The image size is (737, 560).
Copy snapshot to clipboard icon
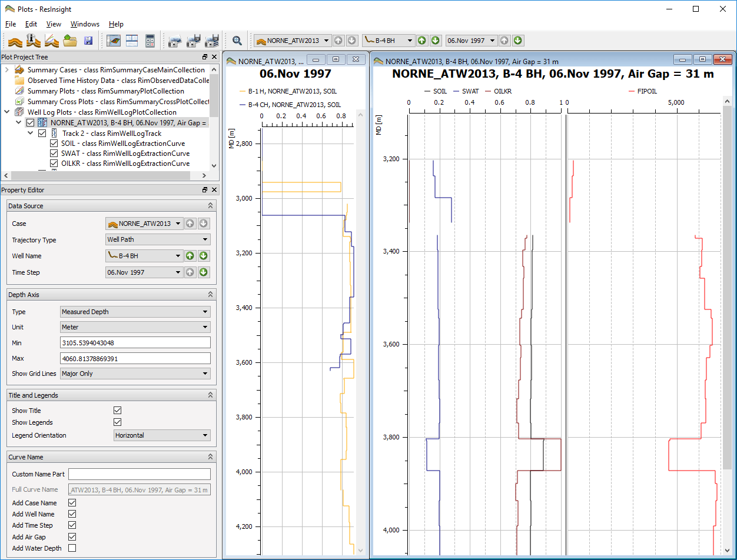[x=174, y=41]
